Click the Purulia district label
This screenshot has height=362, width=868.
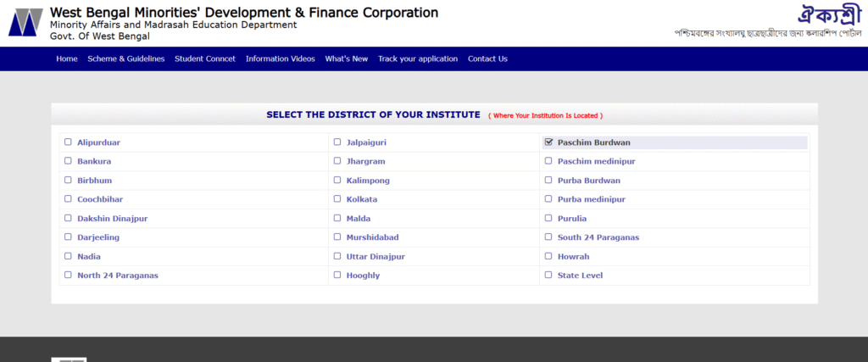click(572, 219)
